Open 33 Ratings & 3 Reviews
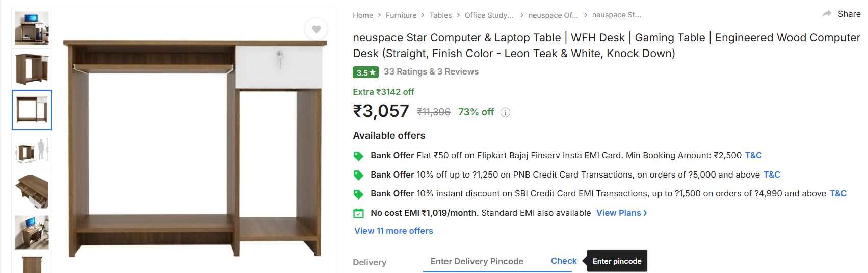This screenshot has width=868, height=273. (431, 72)
